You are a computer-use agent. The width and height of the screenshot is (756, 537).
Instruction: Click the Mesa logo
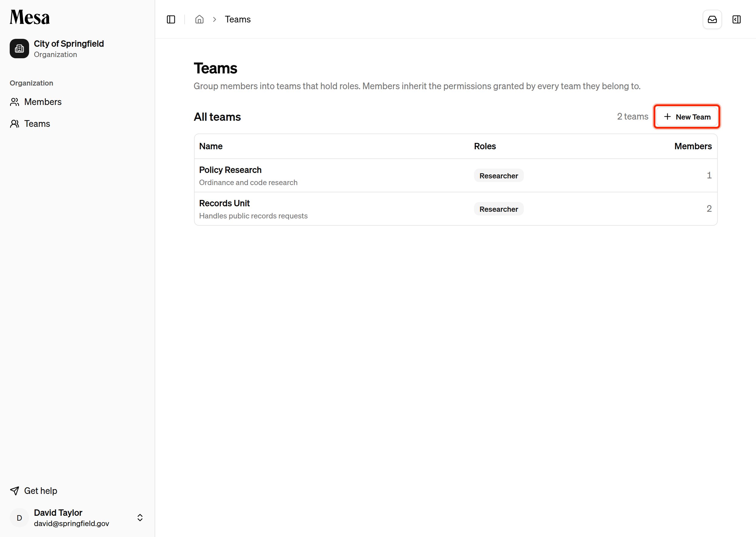(30, 17)
